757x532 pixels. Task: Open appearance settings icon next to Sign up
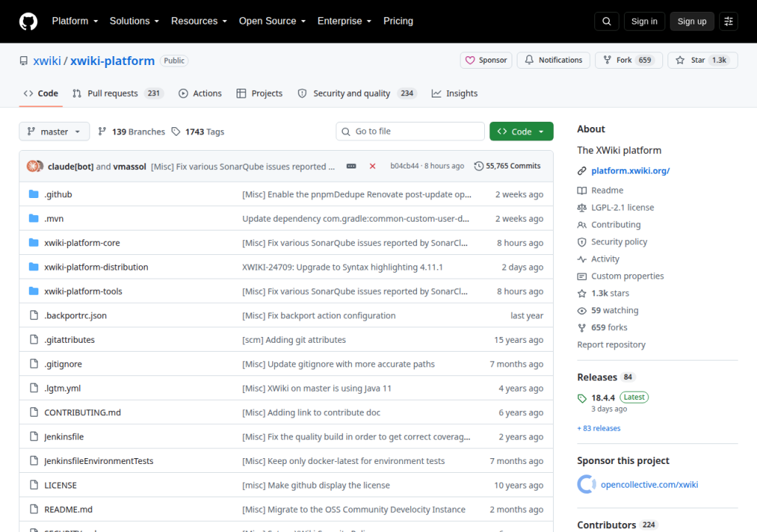pos(728,21)
